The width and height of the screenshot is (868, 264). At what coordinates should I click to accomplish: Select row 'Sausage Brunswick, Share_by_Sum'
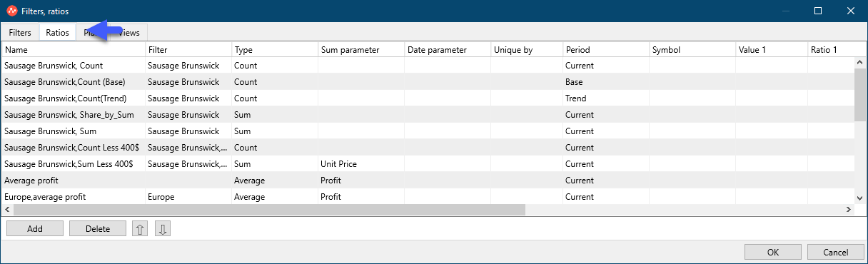coord(428,115)
